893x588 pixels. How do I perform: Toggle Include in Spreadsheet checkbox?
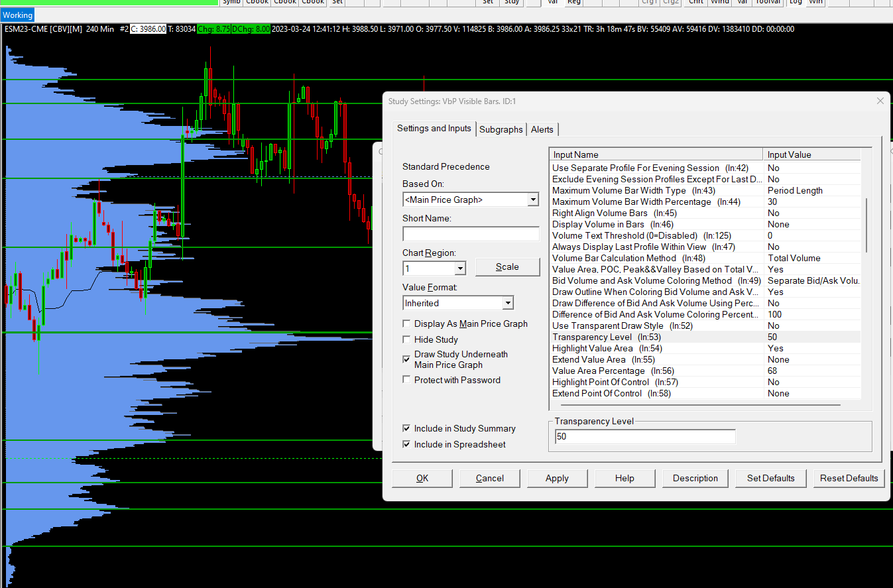(x=406, y=444)
